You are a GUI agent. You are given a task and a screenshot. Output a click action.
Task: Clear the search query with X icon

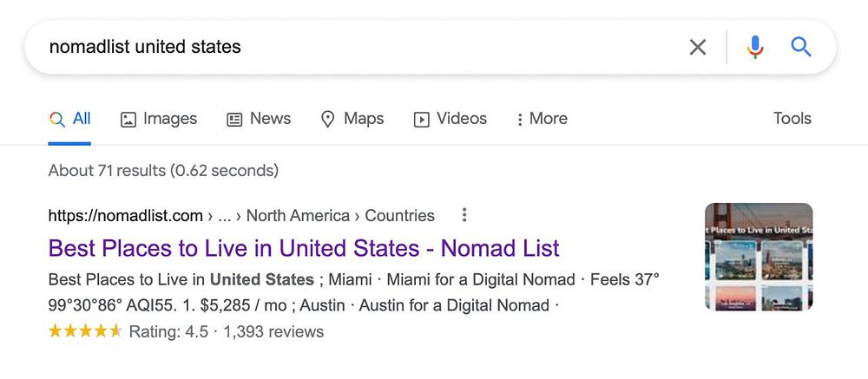click(698, 48)
